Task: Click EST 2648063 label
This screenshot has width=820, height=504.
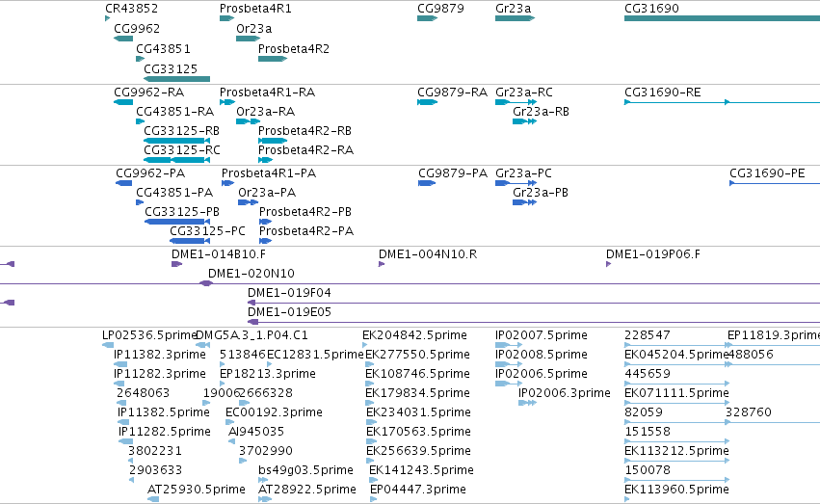Action: pyautogui.click(x=143, y=393)
